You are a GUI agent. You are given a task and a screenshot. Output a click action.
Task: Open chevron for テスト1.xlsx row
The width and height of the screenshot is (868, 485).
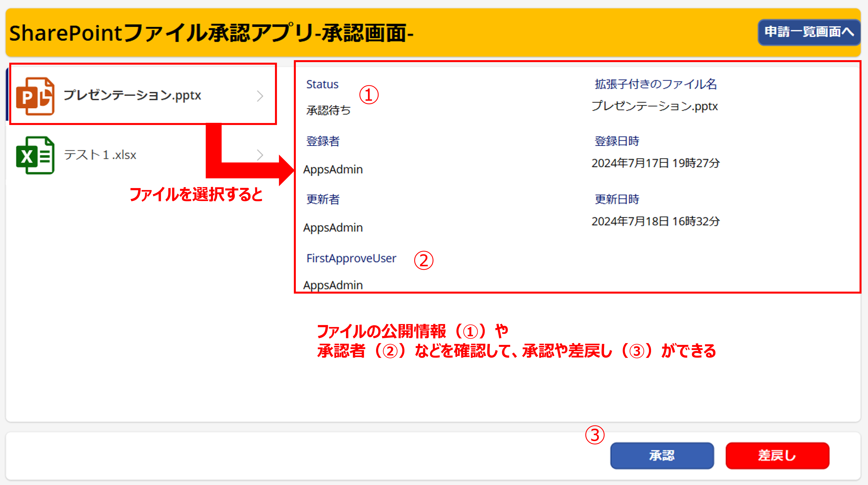pyautogui.click(x=260, y=155)
